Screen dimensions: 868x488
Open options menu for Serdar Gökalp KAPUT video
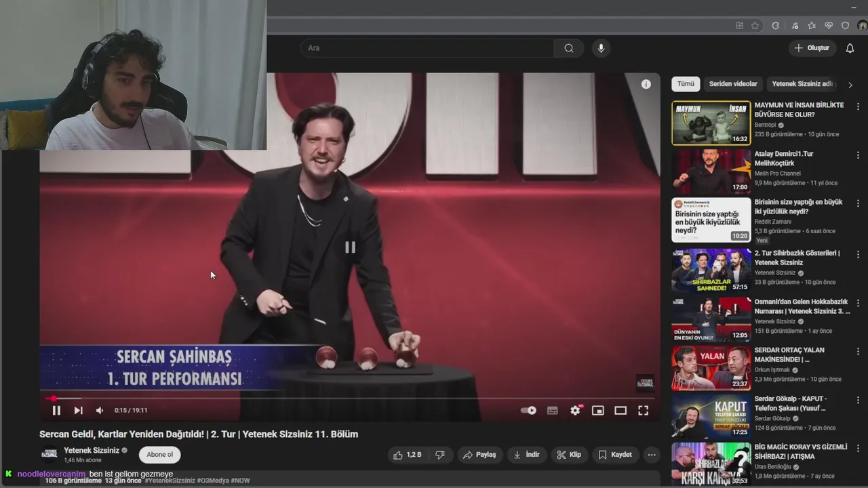coord(858,400)
